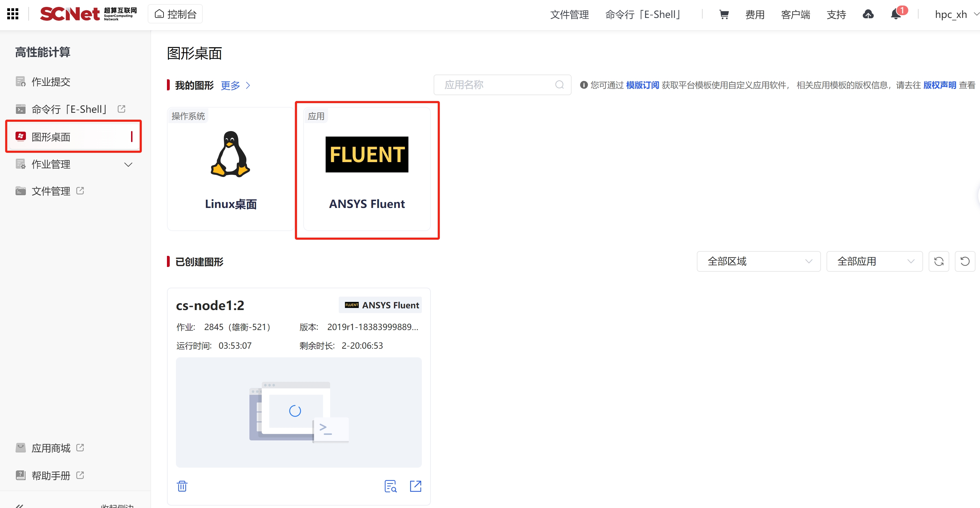Screen dimensions: 980x508
Task: Open 费用 in top navigation
Action: (755, 14)
